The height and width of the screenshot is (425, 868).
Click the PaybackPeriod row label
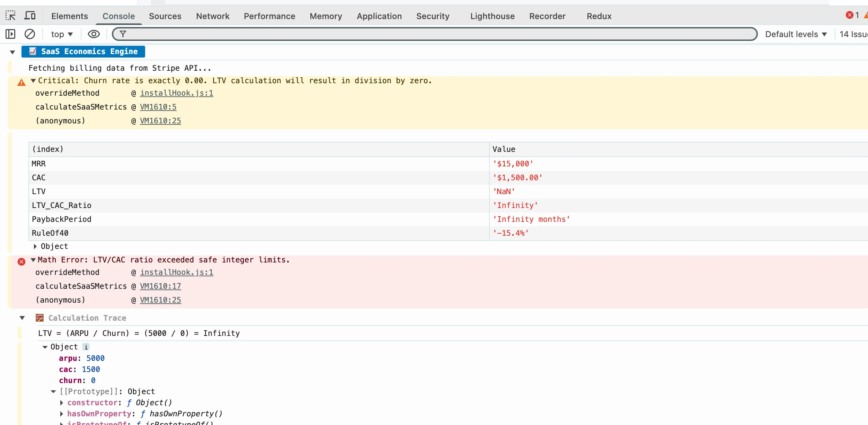click(x=62, y=219)
